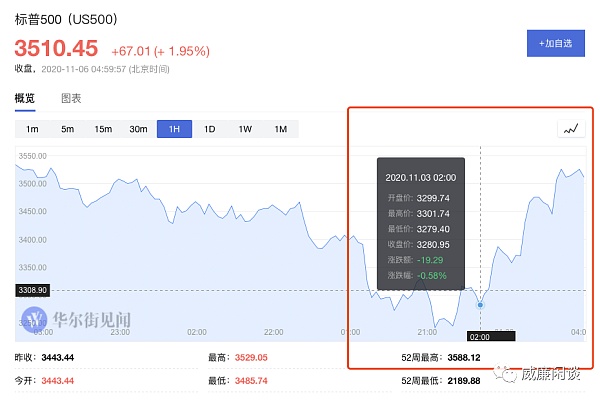Click the active 1H interval button
Viewport: 600px width, 400px height.
tap(174, 129)
